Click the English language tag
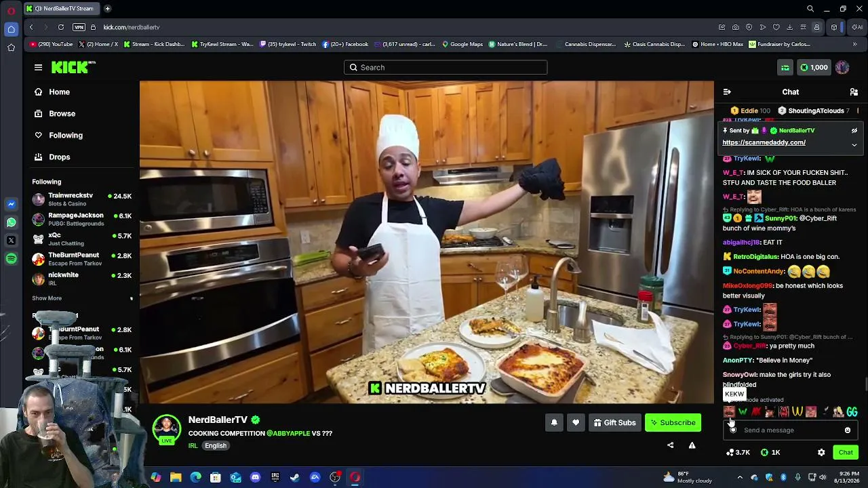 [x=216, y=445]
